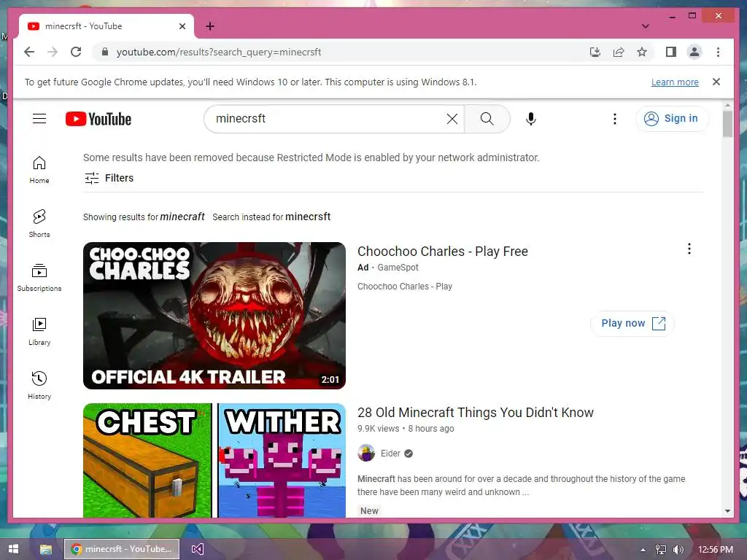Clear the search box with the X icon
Screen dimensions: 747x560
[x=452, y=119]
